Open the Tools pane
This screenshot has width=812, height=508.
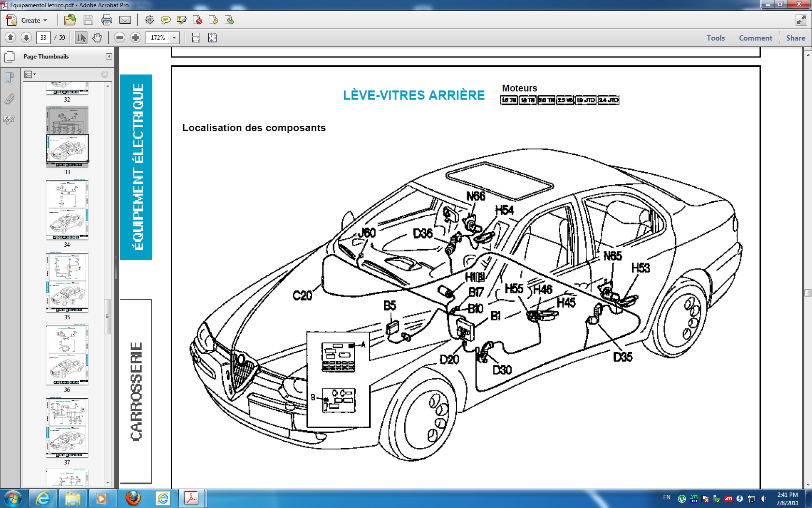pyautogui.click(x=715, y=38)
